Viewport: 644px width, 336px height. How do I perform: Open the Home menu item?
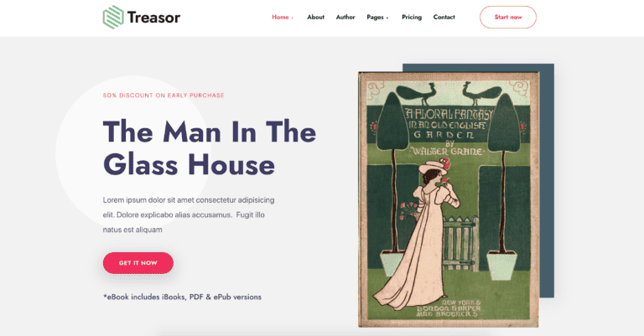pyautogui.click(x=280, y=18)
